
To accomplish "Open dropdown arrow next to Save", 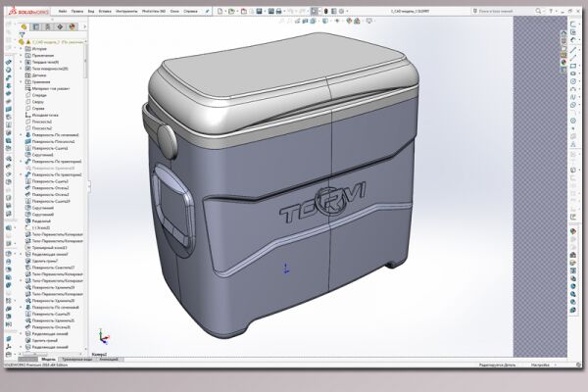I will [264, 12].
